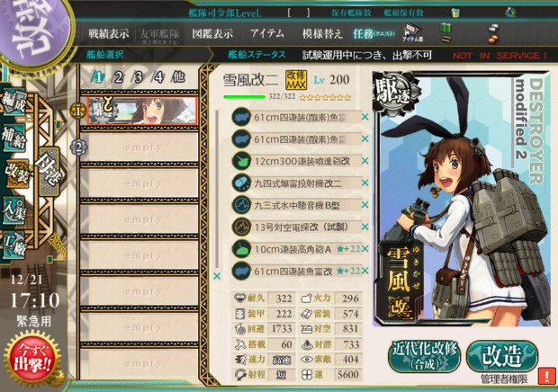Screen dimensions: 558x392
Task: Click the red exclamation admin alert icon
Action: tap(546, 376)
